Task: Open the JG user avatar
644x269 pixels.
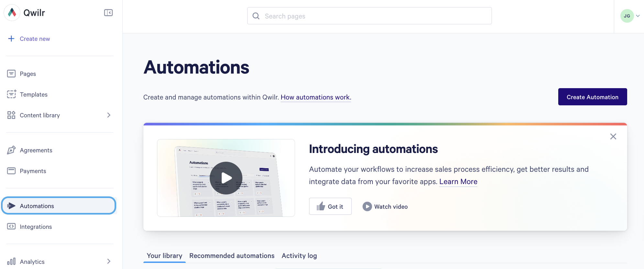Action: (x=627, y=16)
